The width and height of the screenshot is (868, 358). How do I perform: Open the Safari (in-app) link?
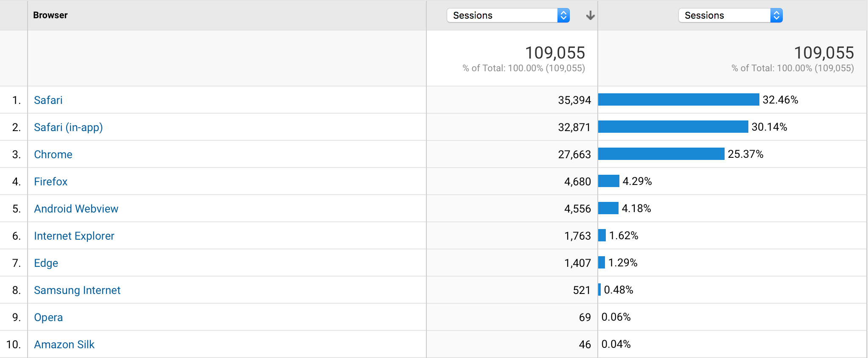[x=68, y=127]
